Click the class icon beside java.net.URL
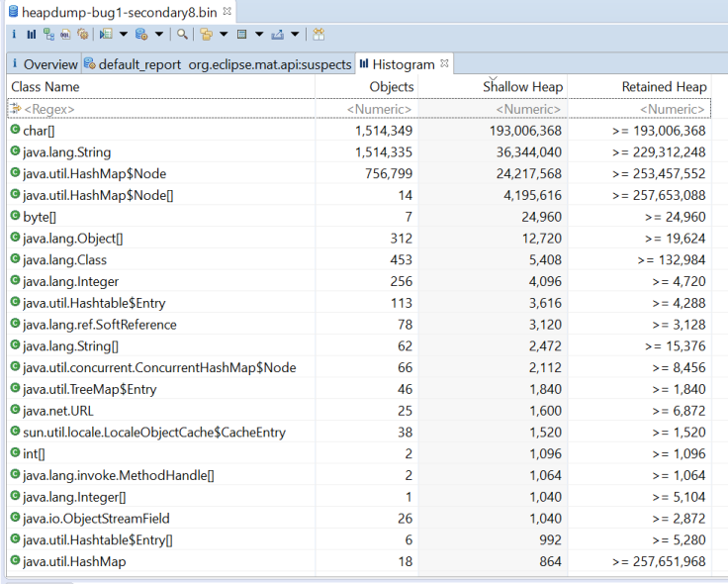Screen dimensions: 728x584 tap(15, 410)
